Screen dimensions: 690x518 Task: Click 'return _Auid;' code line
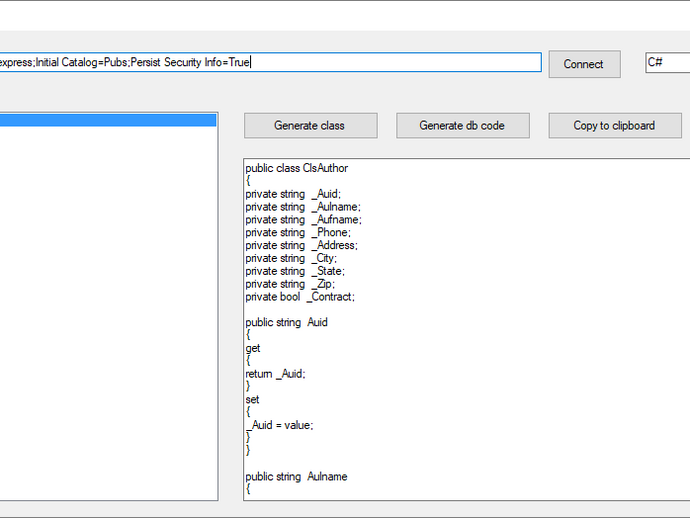click(x=275, y=374)
